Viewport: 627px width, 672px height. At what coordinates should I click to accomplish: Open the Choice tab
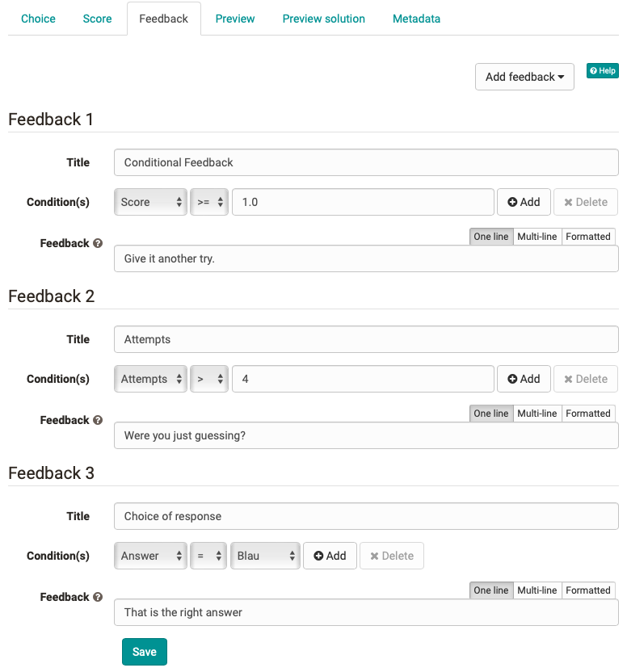[x=38, y=18]
